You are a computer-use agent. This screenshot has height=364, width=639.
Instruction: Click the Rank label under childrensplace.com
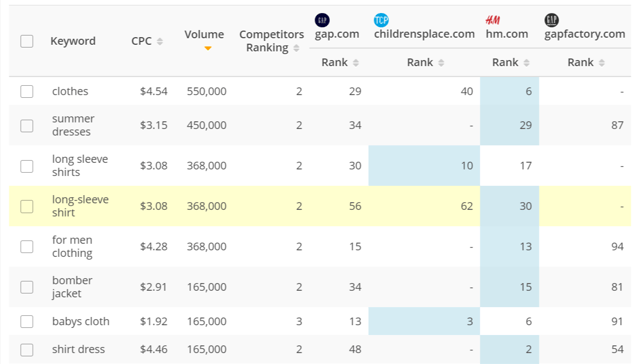point(420,62)
